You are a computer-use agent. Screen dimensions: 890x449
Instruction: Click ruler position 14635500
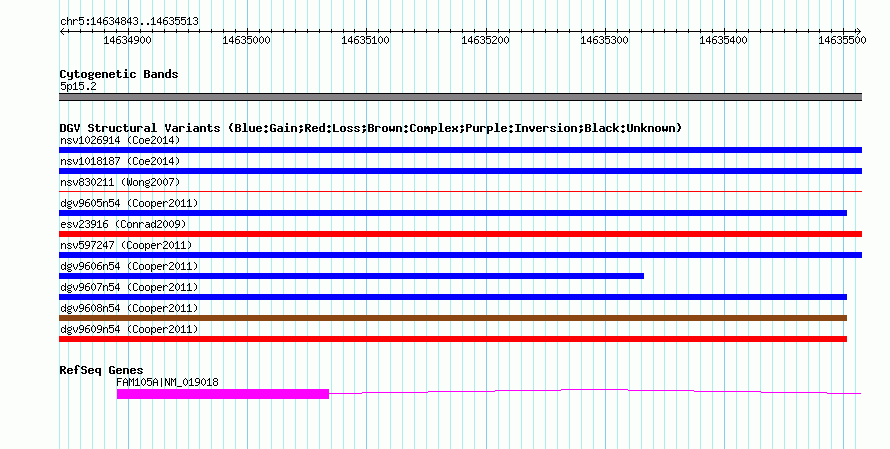click(x=843, y=40)
